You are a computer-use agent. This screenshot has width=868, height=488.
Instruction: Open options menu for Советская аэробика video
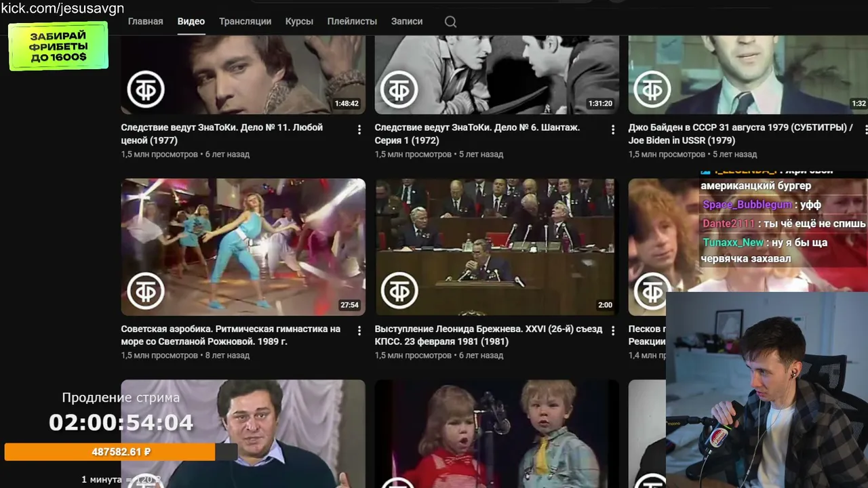(359, 331)
